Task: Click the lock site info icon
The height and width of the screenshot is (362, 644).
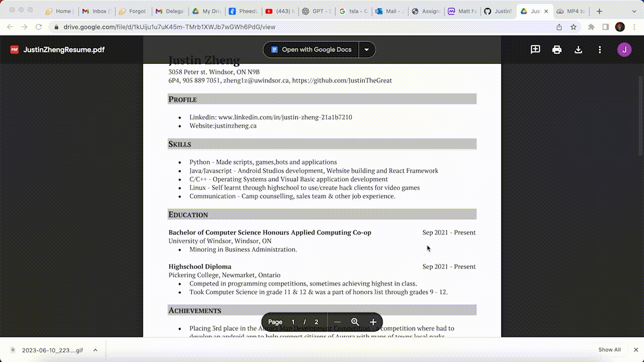Action: pos(56,27)
